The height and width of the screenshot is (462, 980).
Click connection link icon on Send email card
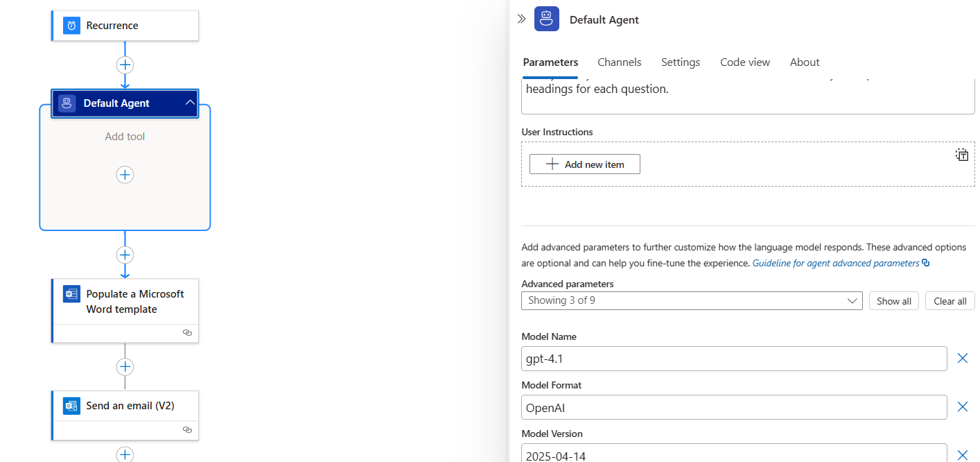click(x=187, y=430)
